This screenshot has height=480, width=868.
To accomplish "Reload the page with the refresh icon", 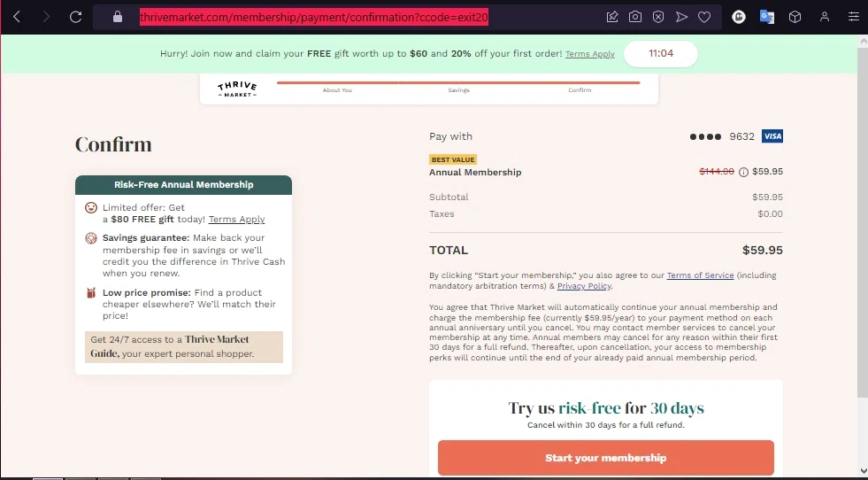I will coord(76,17).
